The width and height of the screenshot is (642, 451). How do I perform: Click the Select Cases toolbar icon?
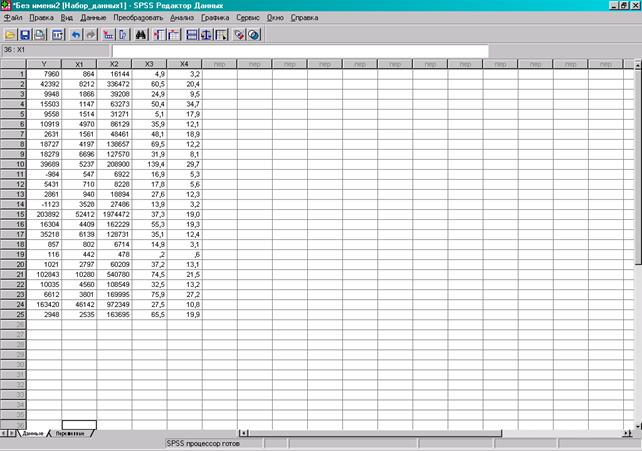221,35
